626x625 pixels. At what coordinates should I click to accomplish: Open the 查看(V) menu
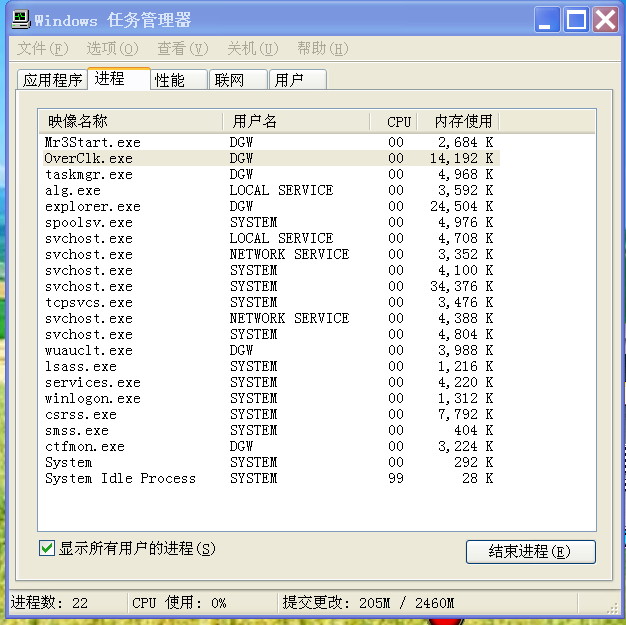pyautogui.click(x=182, y=48)
